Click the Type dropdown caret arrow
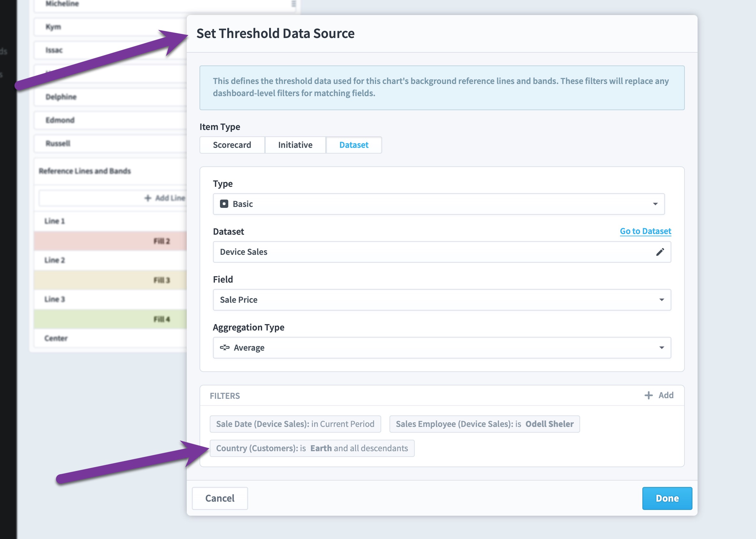This screenshot has height=539, width=756. click(x=655, y=204)
